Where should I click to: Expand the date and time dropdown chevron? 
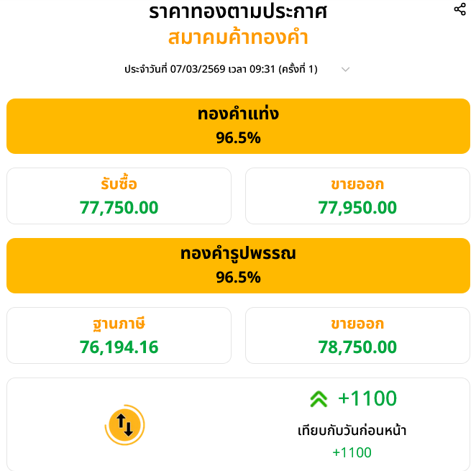(x=345, y=69)
